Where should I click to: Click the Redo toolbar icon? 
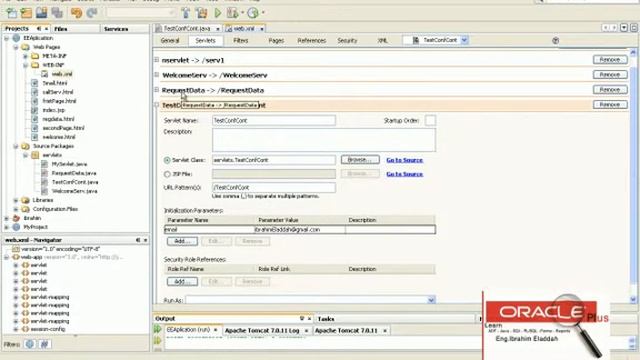92,13
